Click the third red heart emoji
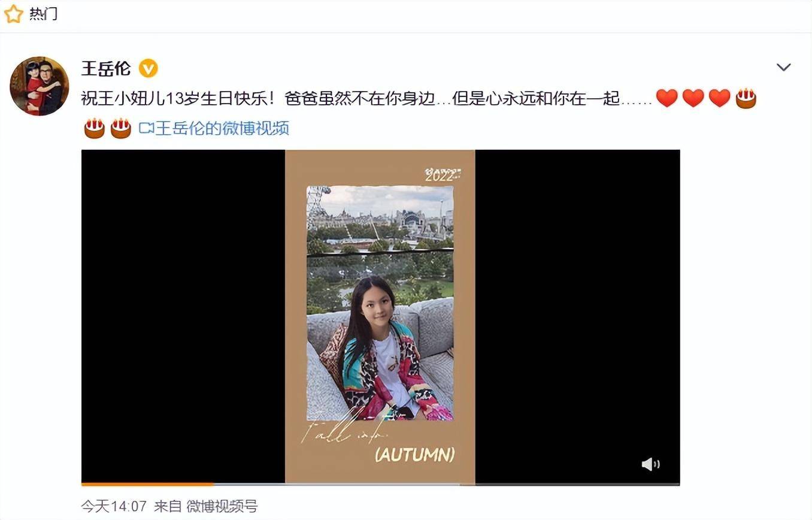Image resolution: width=812 pixels, height=520 pixels. pos(720,98)
